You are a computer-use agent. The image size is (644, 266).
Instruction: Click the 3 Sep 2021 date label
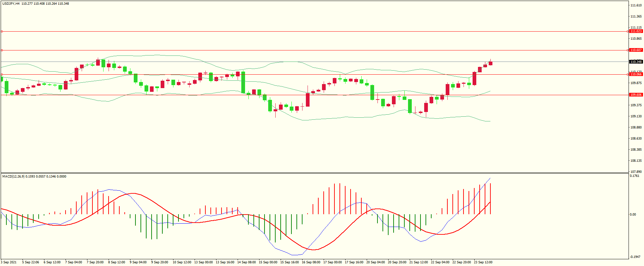pos(9,262)
